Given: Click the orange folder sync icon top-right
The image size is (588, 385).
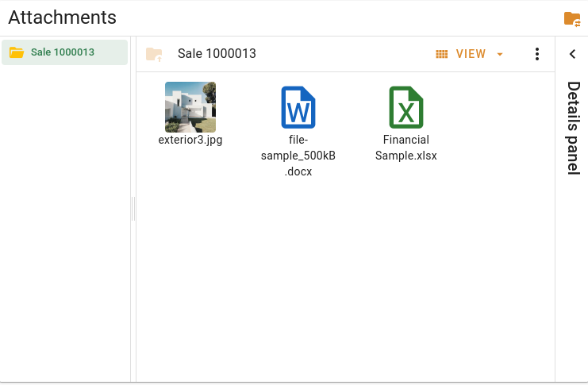Looking at the screenshot, I should [x=571, y=18].
